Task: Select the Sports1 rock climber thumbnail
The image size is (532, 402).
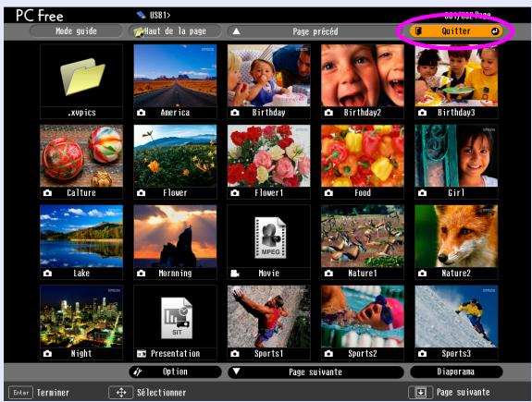Action: click(x=268, y=317)
